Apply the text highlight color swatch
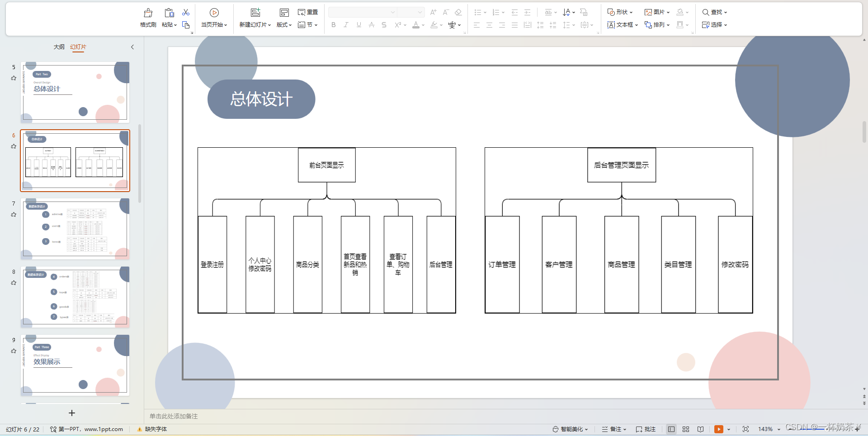The height and width of the screenshot is (436, 868). point(434,25)
